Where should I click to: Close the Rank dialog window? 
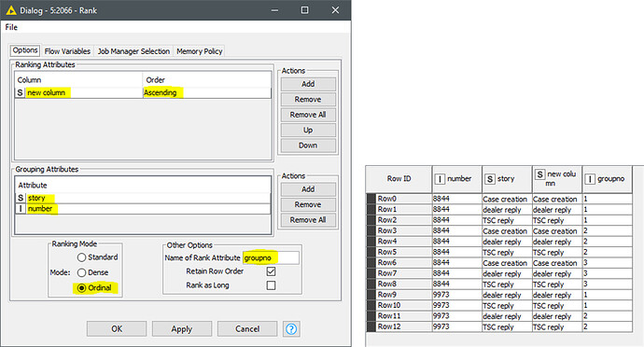pyautogui.click(x=336, y=10)
